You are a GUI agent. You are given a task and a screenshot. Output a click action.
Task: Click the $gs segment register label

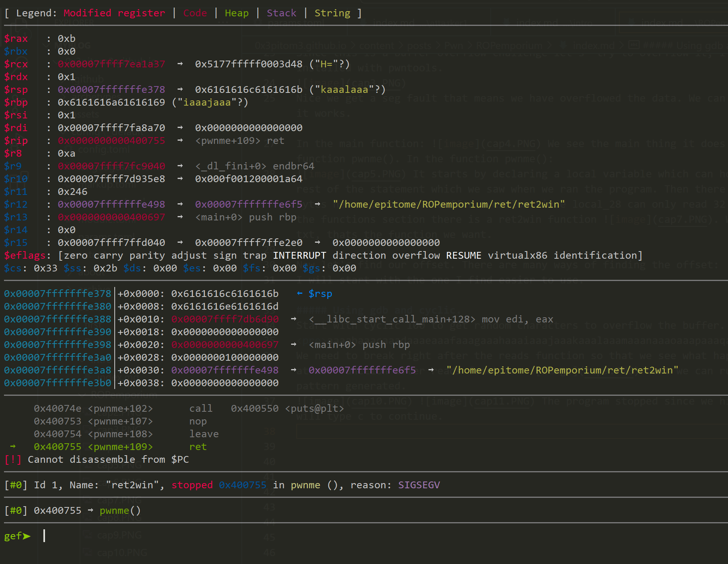[311, 268]
